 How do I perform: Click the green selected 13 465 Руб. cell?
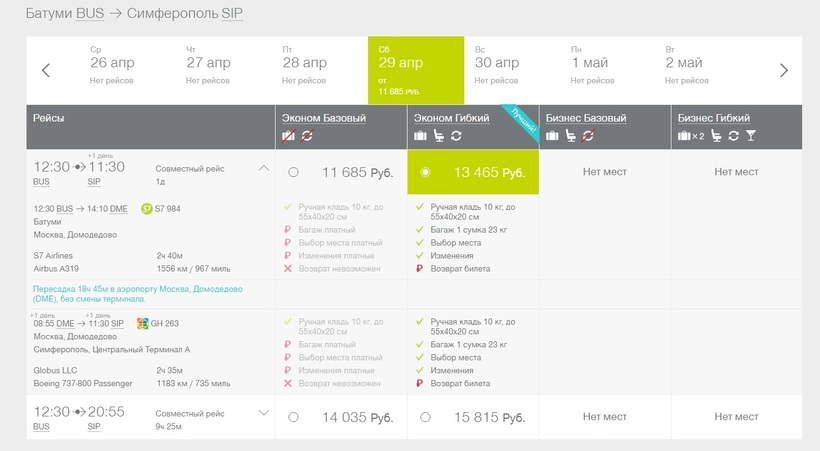(x=473, y=172)
